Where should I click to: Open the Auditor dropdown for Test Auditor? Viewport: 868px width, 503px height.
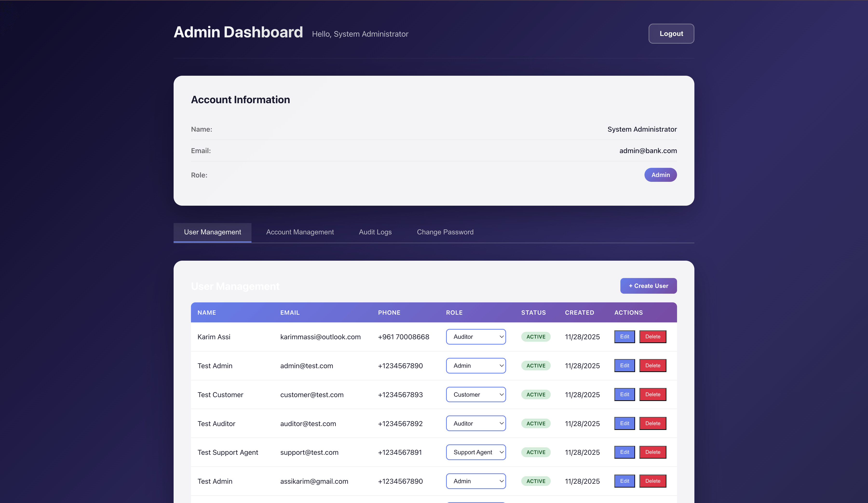[476, 423]
